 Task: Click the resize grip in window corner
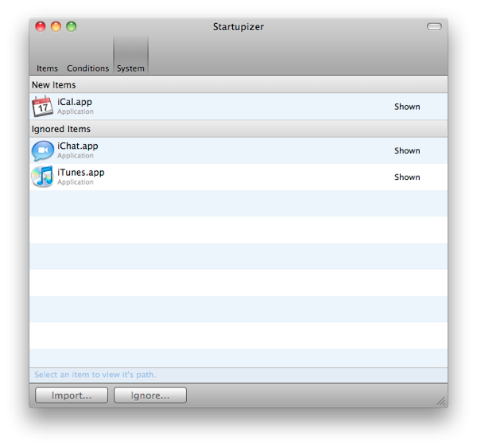tap(440, 401)
